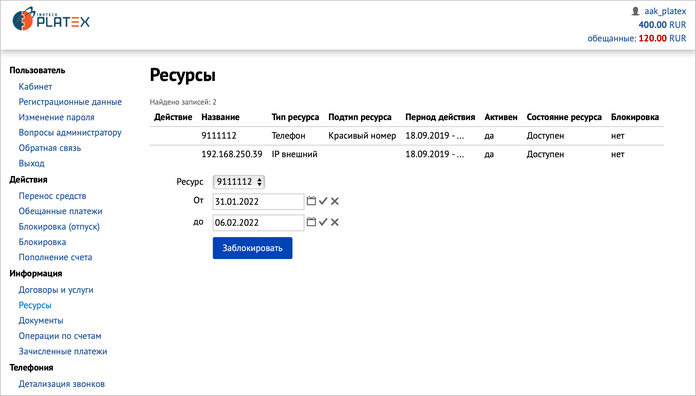Click the Период действия column header
This screenshot has width=696, height=396.
tap(440, 117)
